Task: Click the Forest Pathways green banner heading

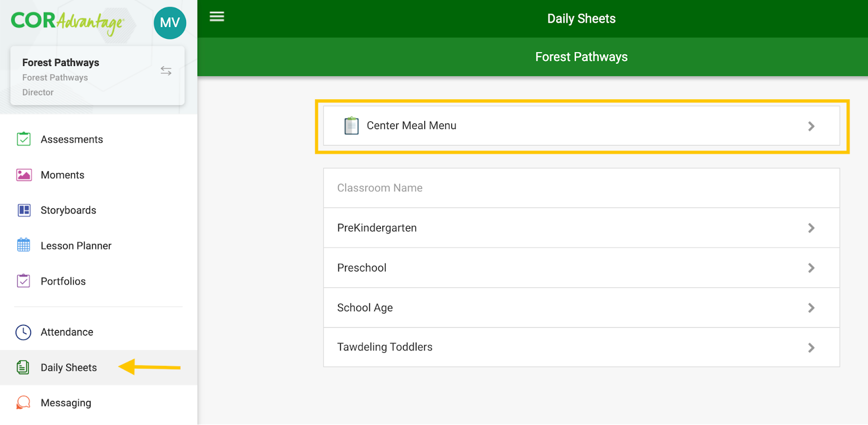Action: (582, 57)
